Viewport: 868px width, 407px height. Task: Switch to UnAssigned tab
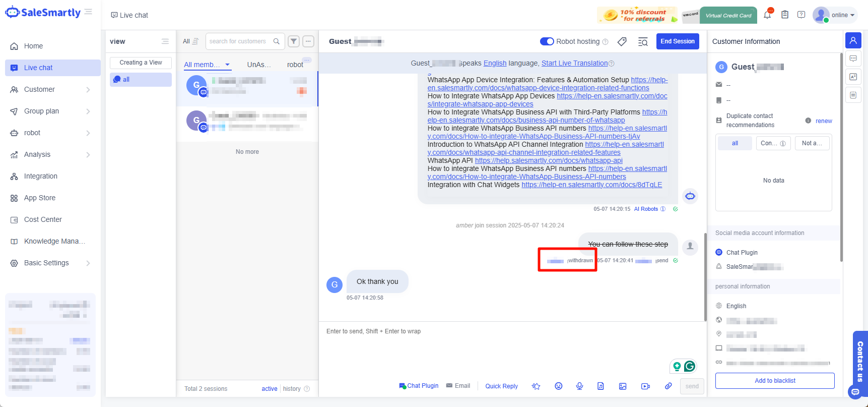(x=259, y=65)
